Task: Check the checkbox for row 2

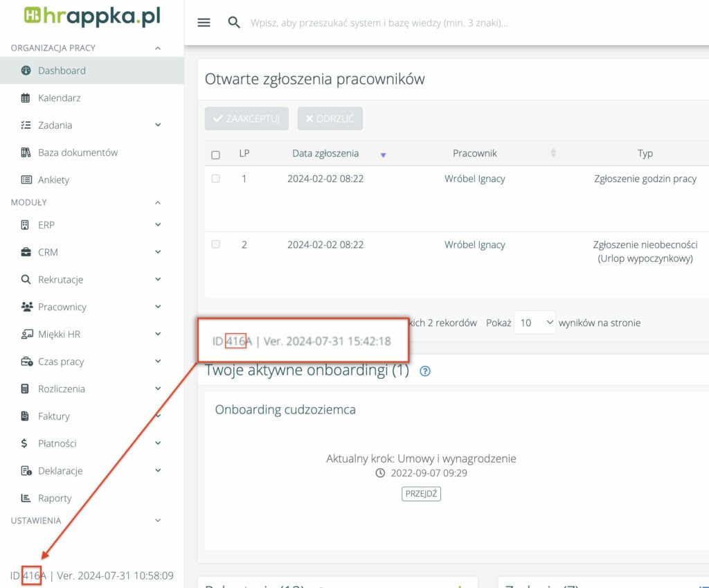Action: (215, 244)
